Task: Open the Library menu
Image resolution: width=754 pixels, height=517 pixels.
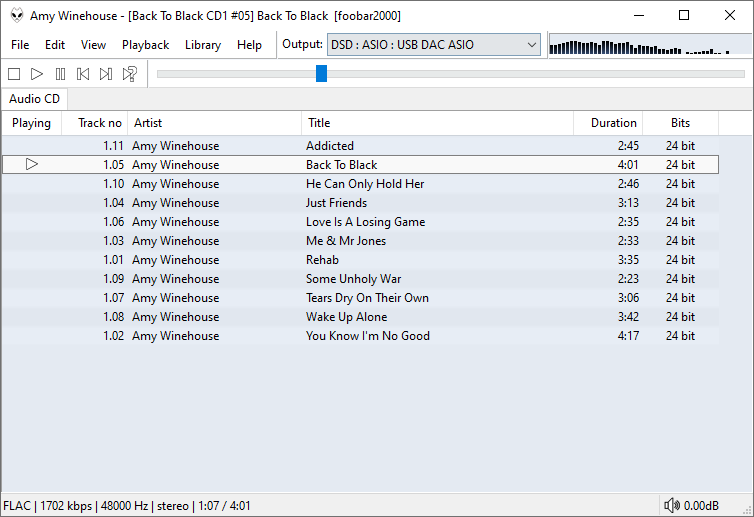Action: tap(203, 45)
